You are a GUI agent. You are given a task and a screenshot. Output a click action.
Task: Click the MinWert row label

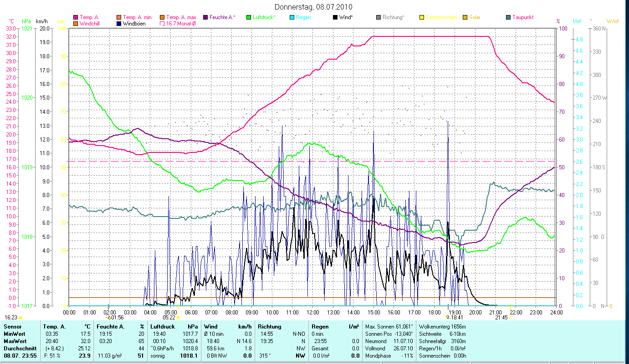tap(15, 334)
